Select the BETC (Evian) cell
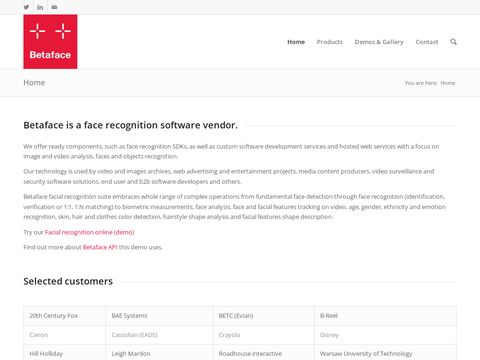Image resolution: width=480 pixels, height=360 pixels. point(264,316)
